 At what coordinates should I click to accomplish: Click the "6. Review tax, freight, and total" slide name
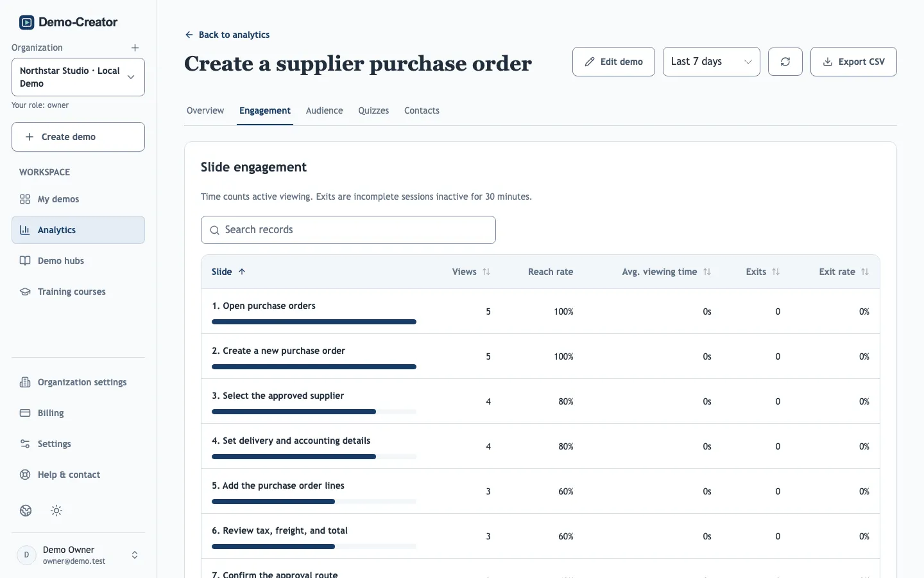(x=280, y=530)
